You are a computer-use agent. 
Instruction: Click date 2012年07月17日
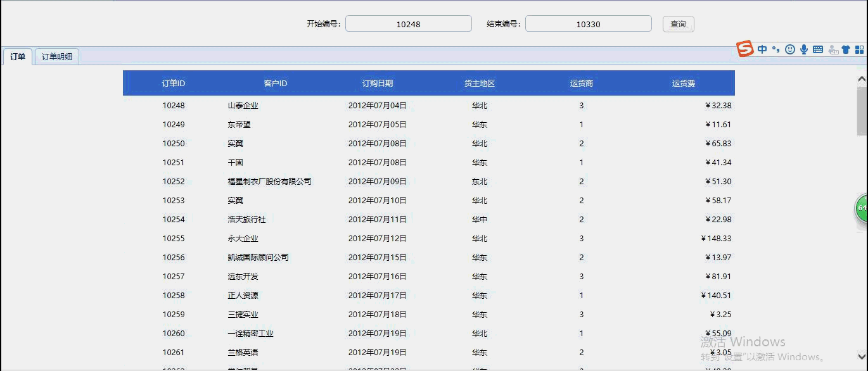378,296
